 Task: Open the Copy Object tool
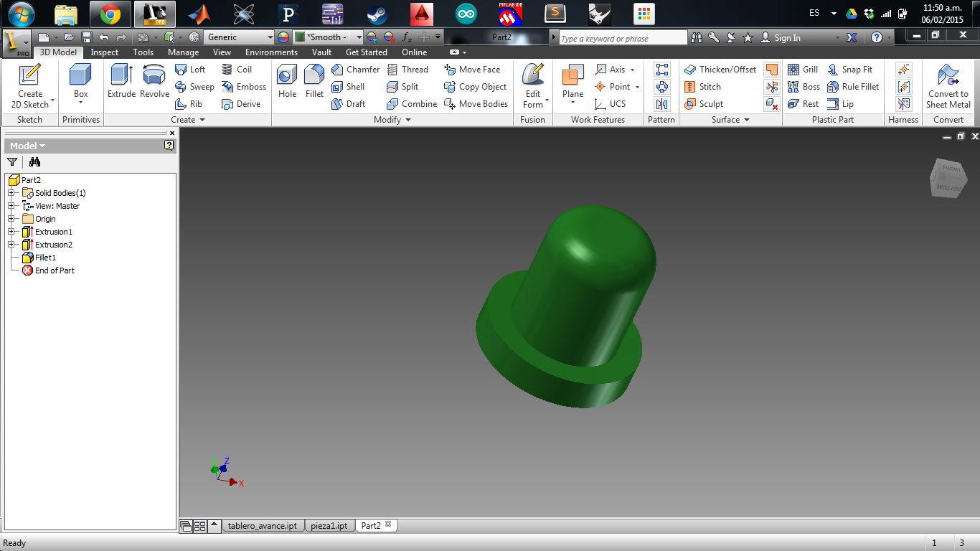click(x=476, y=87)
